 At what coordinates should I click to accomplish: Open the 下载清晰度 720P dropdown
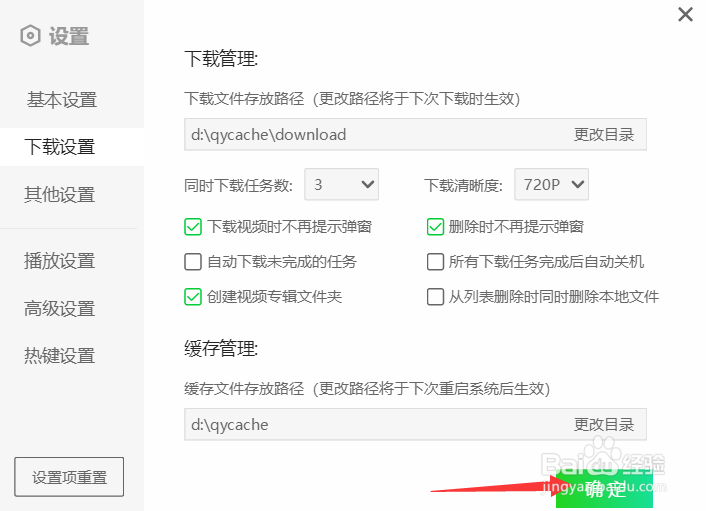(x=552, y=184)
